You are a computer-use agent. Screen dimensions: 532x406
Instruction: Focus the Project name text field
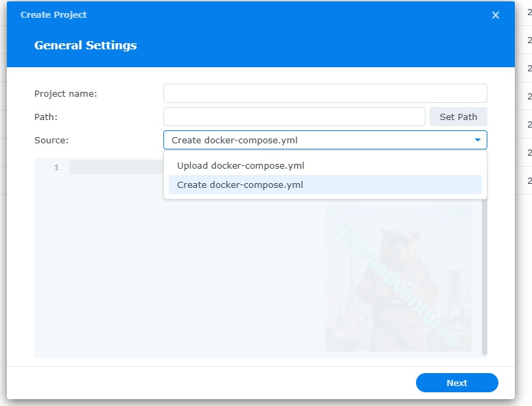325,93
